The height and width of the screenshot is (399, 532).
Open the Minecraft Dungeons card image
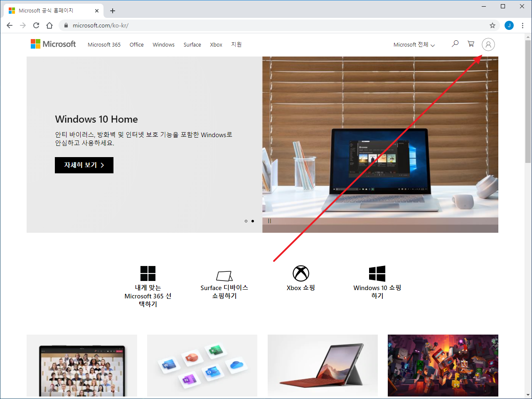(x=443, y=366)
